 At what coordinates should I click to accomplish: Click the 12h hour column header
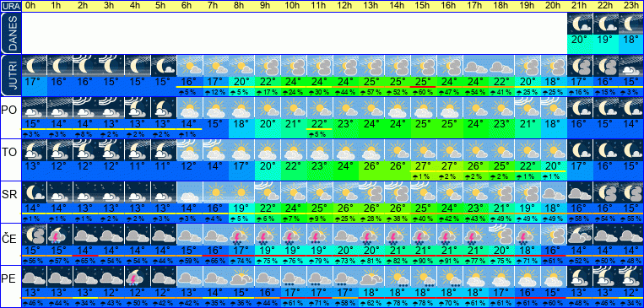pos(344,6)
